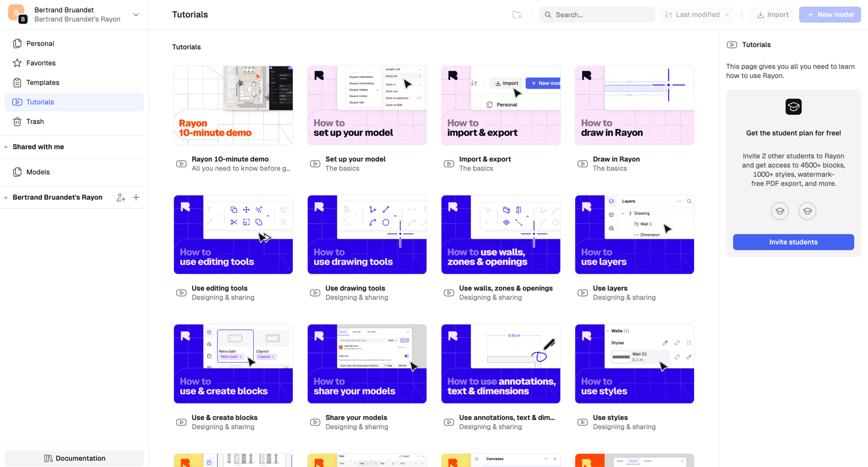Click the "Use layers" tutorial title

pyautogui.click(x=610, y=288)
